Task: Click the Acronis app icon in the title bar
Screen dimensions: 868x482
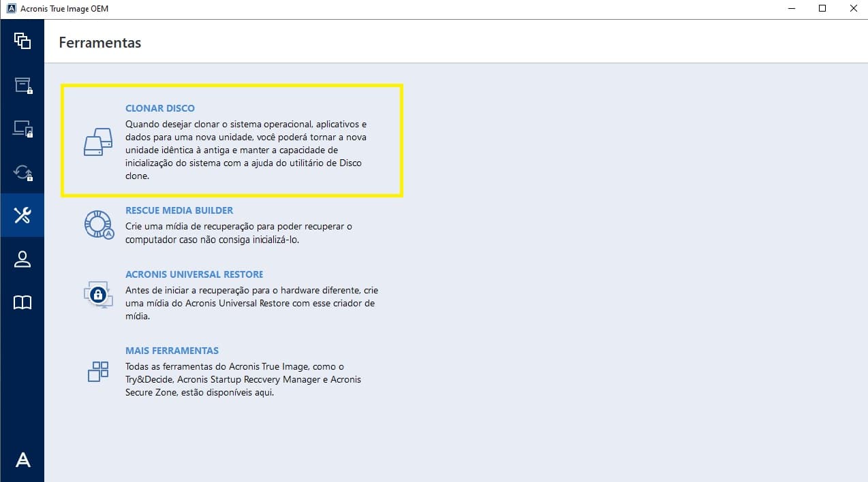Action: click(x=11, y=9)
